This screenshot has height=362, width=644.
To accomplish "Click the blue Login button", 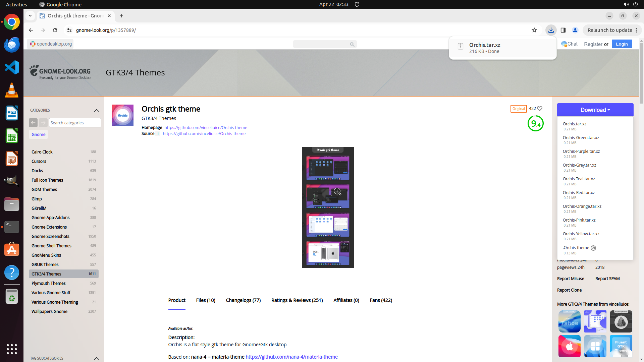I will (622, 44).
